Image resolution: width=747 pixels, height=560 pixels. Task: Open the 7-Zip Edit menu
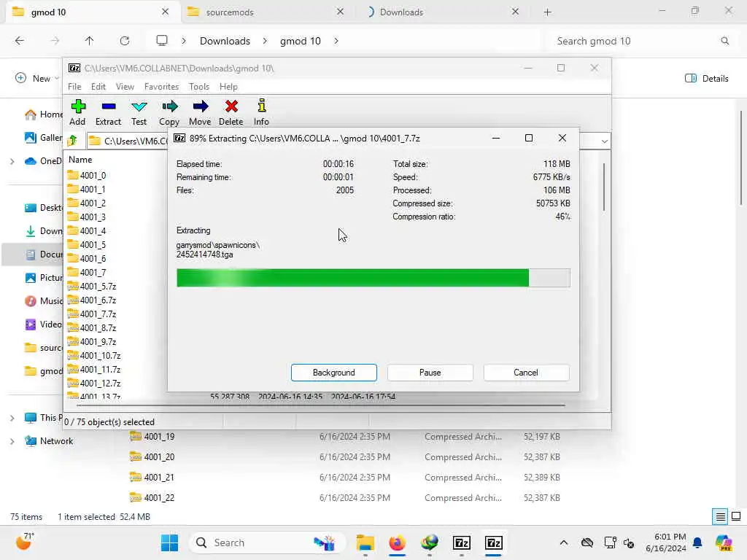98,87
